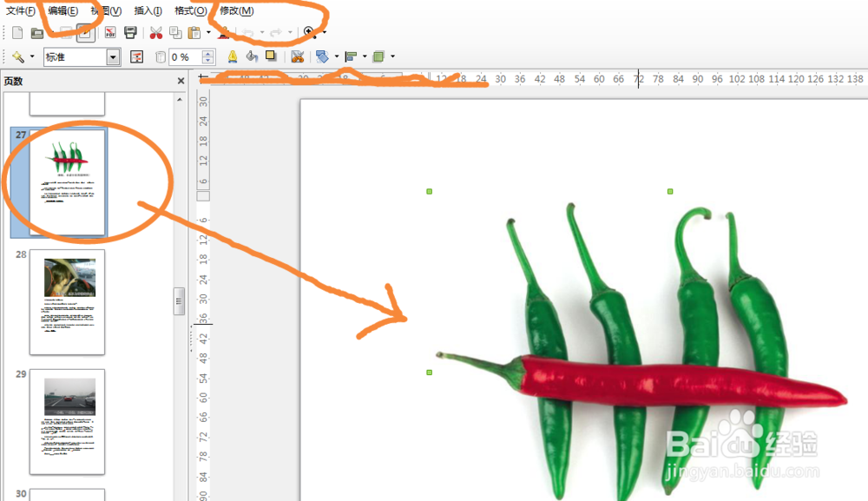Screen dimensions: 868x501
Task: Open the Color toolbar icon
Action: pos(137,56)
